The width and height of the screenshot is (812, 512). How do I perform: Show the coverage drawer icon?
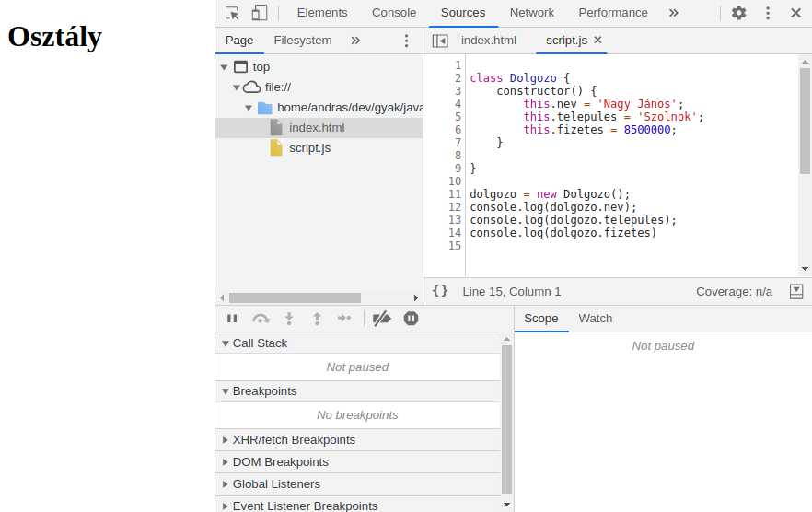pyautogui.click(x=796, y=292)
